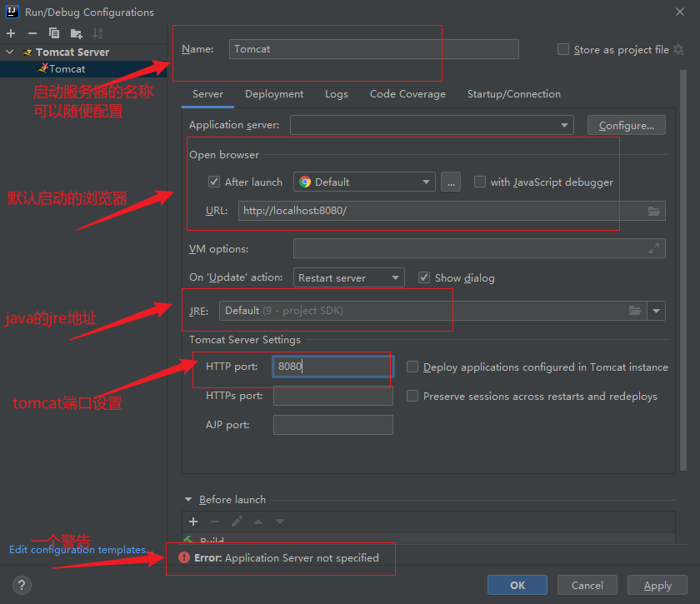The width and height of the screenshot is (700, 604).
Task: Click the VM options input field
Action: coord(479,248)
